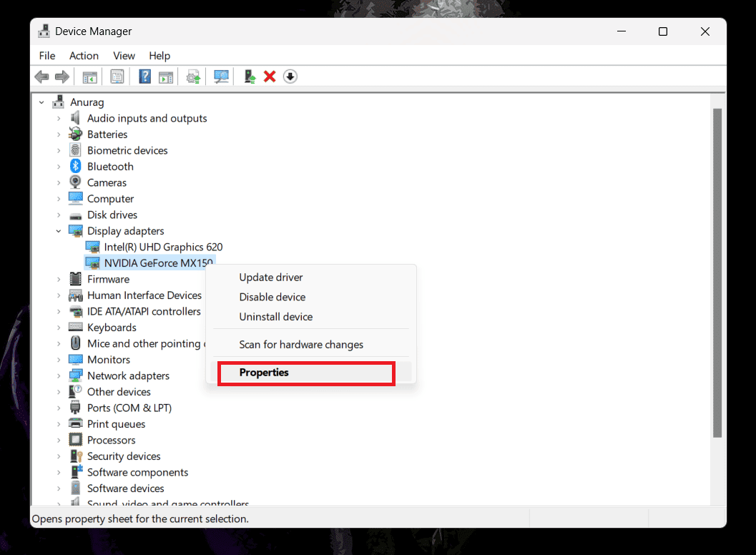The height and width of the screenshot is (555, 756).
Task: Open the View menu
Action: [x=124, y=56]
